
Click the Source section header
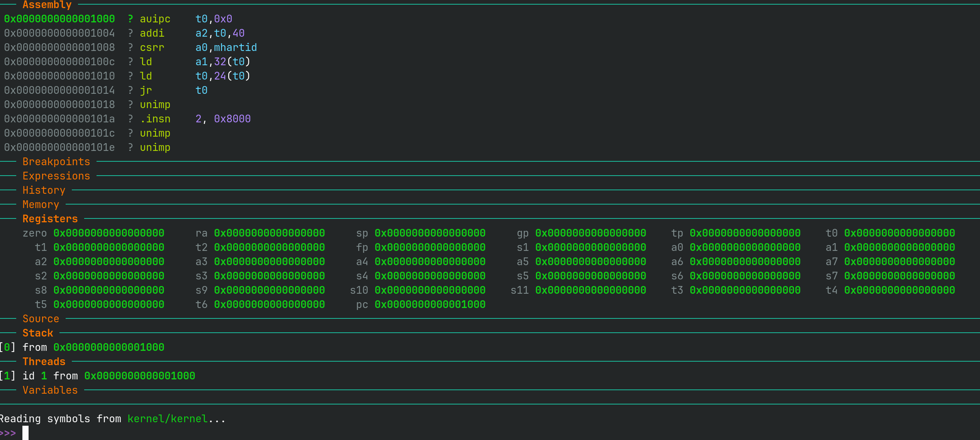(41, 319)
